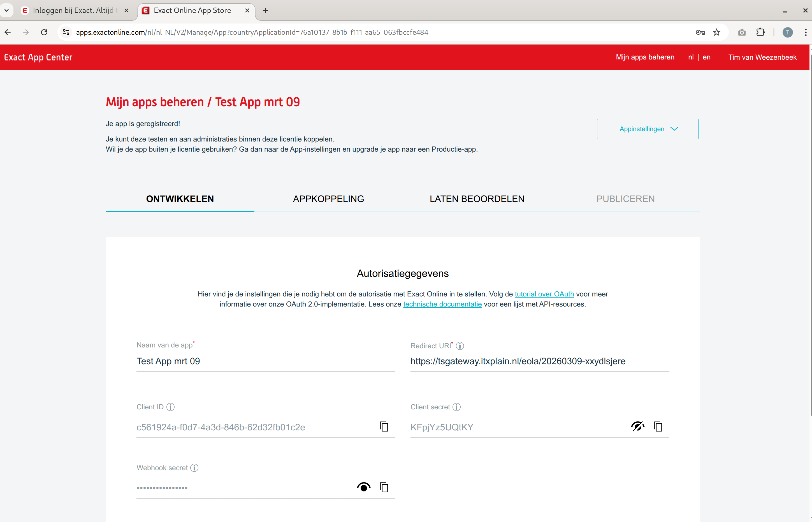Click the Redirect URI info icon
The image size is (812, 522).
(x=460, y=346)
